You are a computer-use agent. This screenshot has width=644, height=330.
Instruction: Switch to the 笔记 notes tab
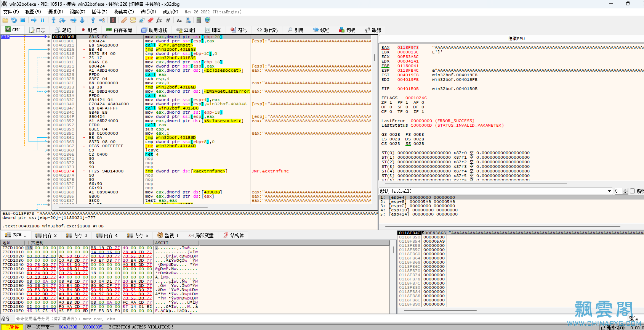[63, 30]
